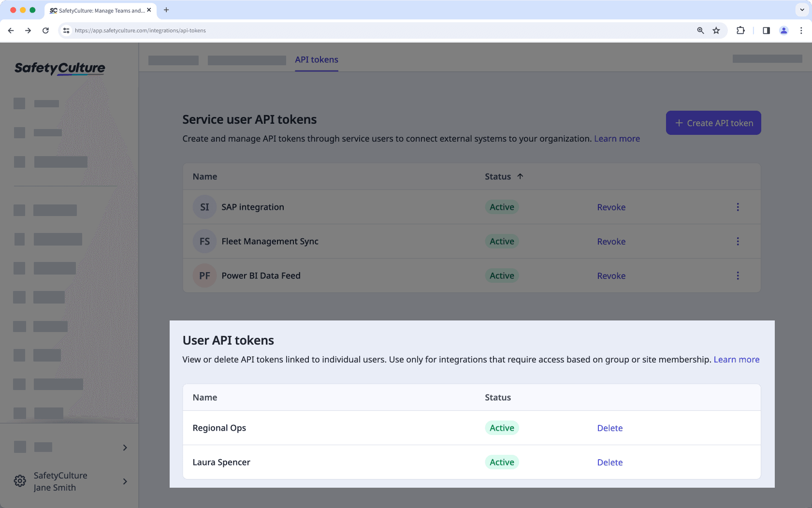This screenshot has width=812, height=508.
Task: Open the Chrome three-dot menu
Action: coord(802,30)
